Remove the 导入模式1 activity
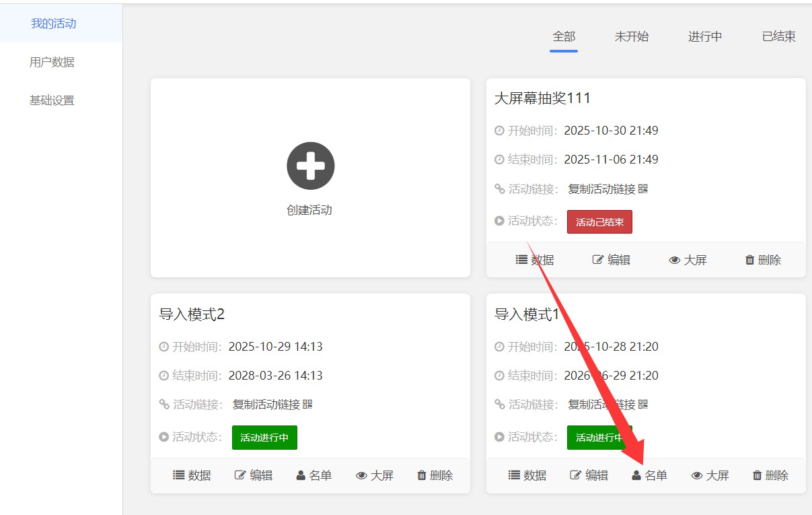The width and height of the screenshot is (812, 515). coord(770,475)
